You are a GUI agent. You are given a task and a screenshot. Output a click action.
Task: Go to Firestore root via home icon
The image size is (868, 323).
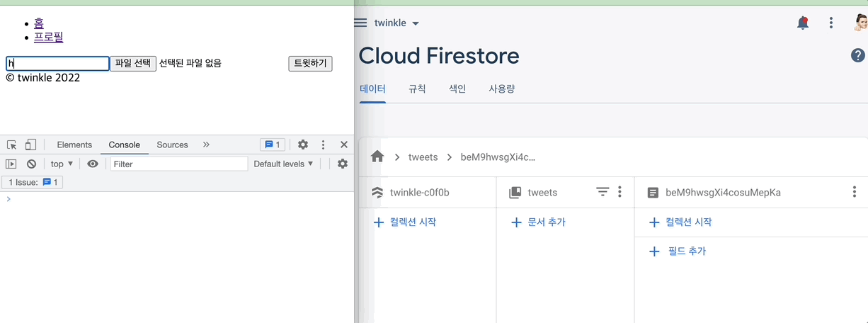(377, 157)
